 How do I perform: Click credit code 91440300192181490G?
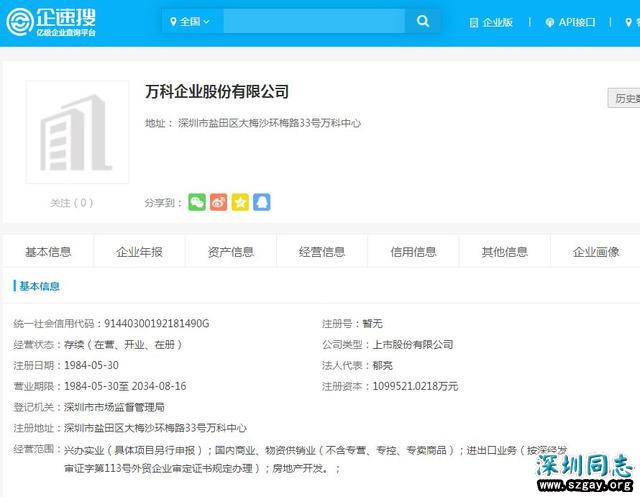[x=157, y=324]
